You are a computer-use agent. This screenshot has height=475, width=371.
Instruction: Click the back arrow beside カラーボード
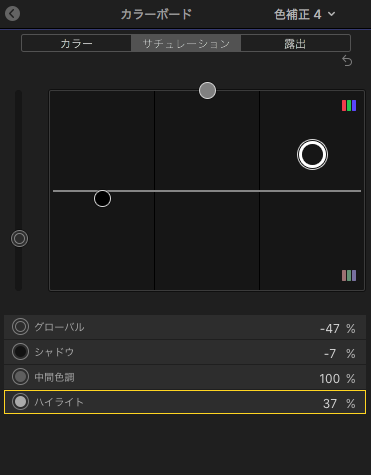(x=12, y=14)
